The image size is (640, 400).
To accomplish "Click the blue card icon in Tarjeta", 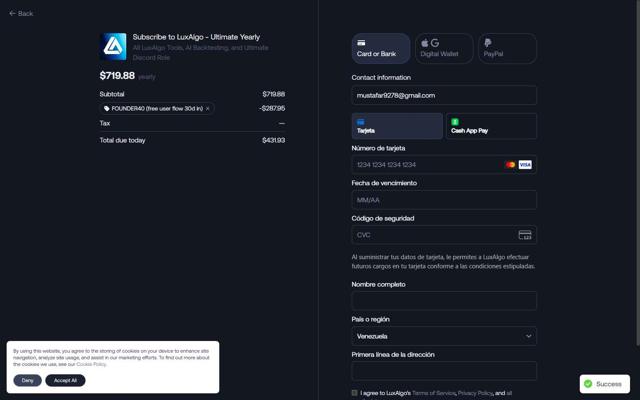I will pyautogui.click(x=361, y=122).
